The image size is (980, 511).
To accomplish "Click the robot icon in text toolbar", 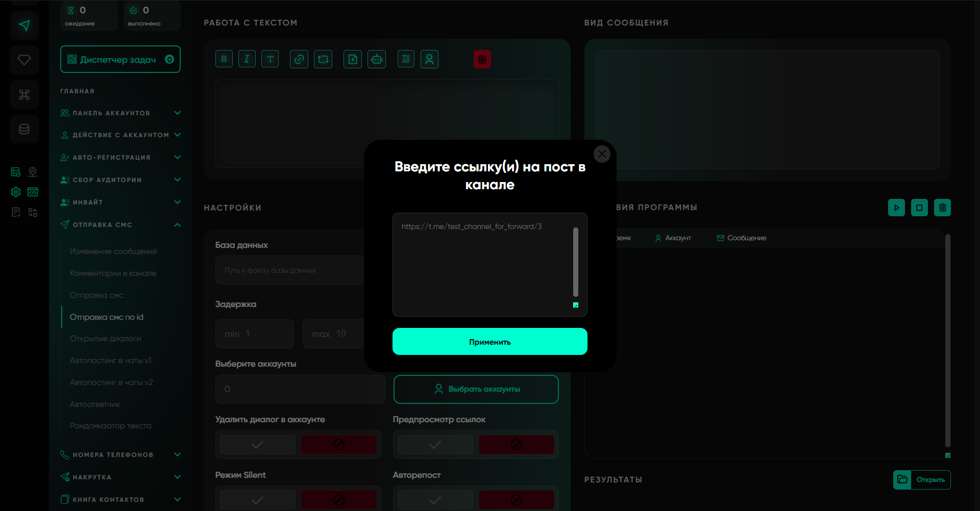I will pos(377,59).
